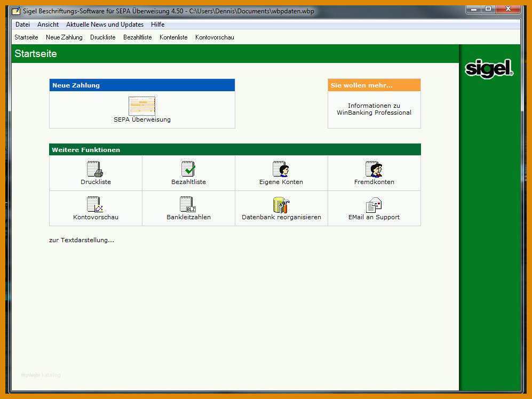
Task: Click the Kontovorschau label under Weitere Funktionen
Action: (96, 217)
